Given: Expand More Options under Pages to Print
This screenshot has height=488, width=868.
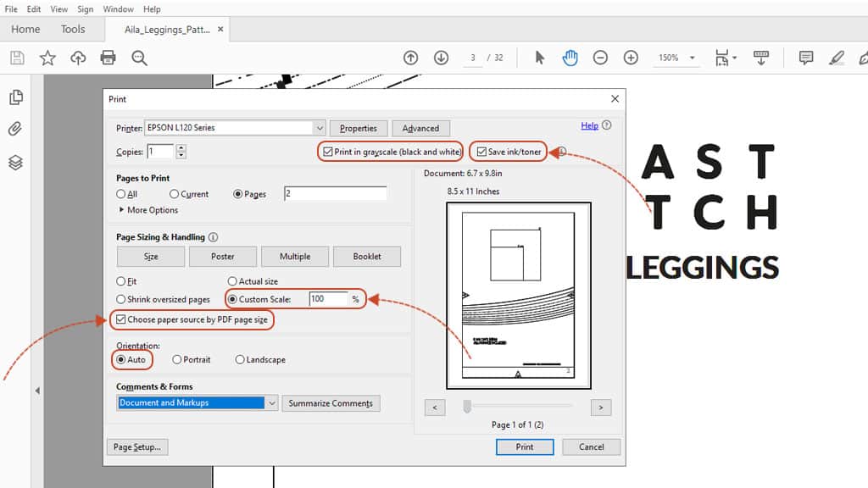Looking at the screenshot, I should pos(148,210).
